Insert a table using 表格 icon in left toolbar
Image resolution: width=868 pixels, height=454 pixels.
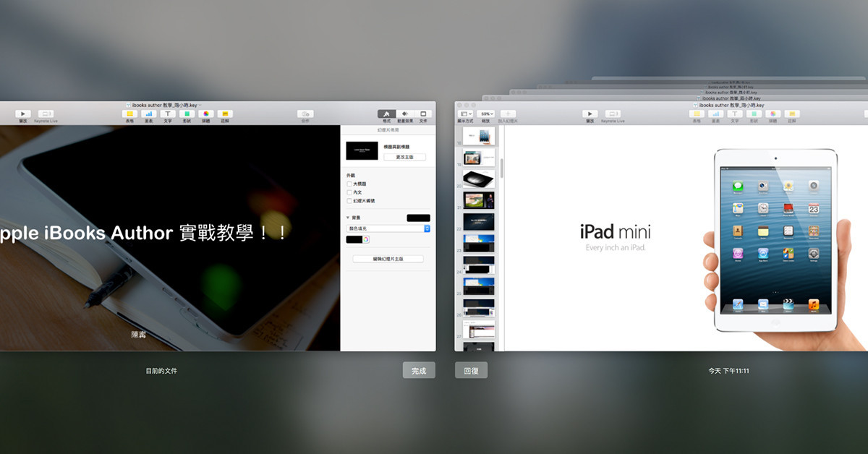(x=129, y=113)
